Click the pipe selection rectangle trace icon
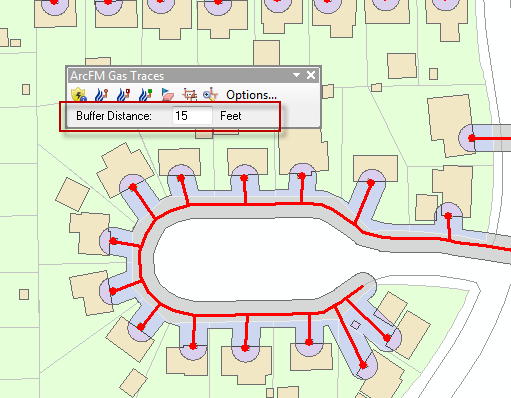The image size is (511, 398). tap(189, 95)
